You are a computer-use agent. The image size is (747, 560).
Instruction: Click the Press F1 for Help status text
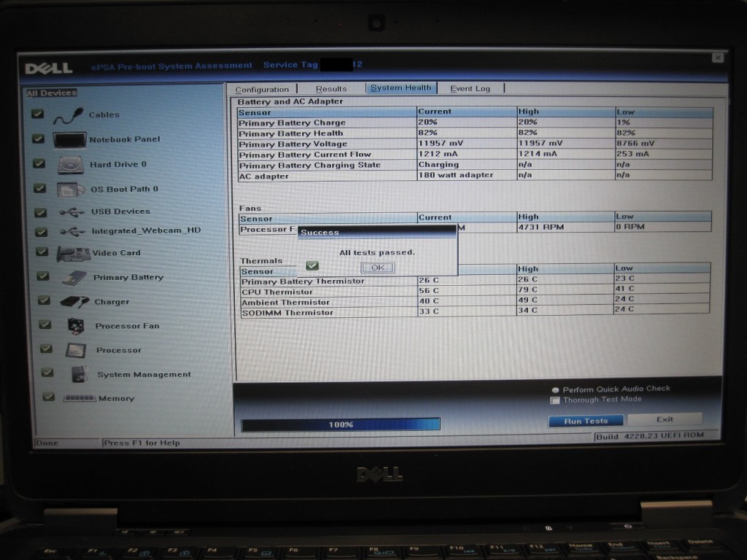coord(142,443)
